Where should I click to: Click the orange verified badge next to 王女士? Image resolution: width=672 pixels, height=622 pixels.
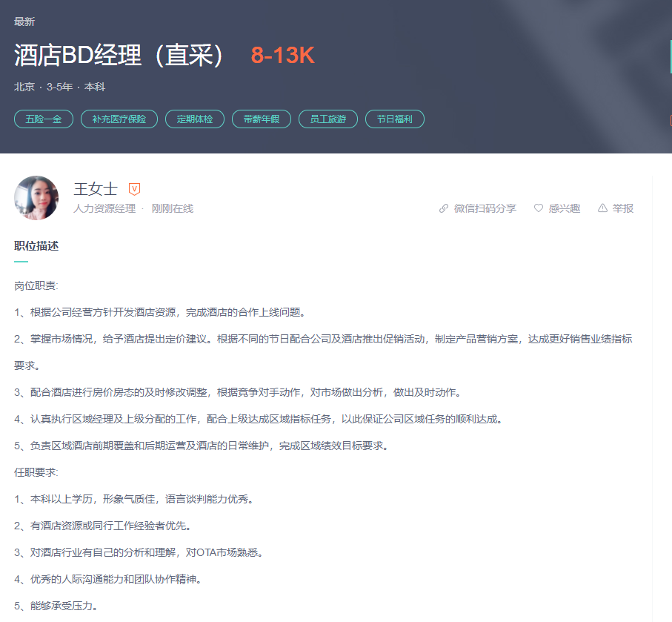[134, 189]
